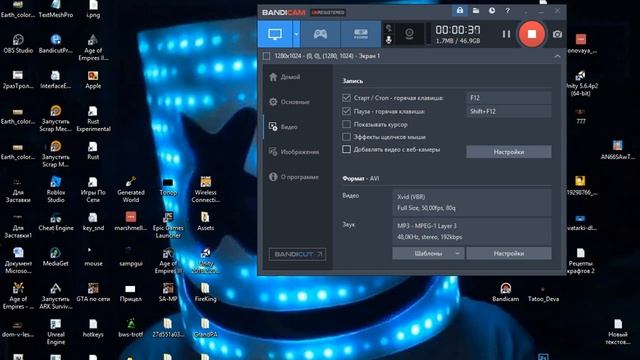This screenshot has height=360, width=640.
Task: Click the F12 hotkey field
Action: (x=509, y=98)
